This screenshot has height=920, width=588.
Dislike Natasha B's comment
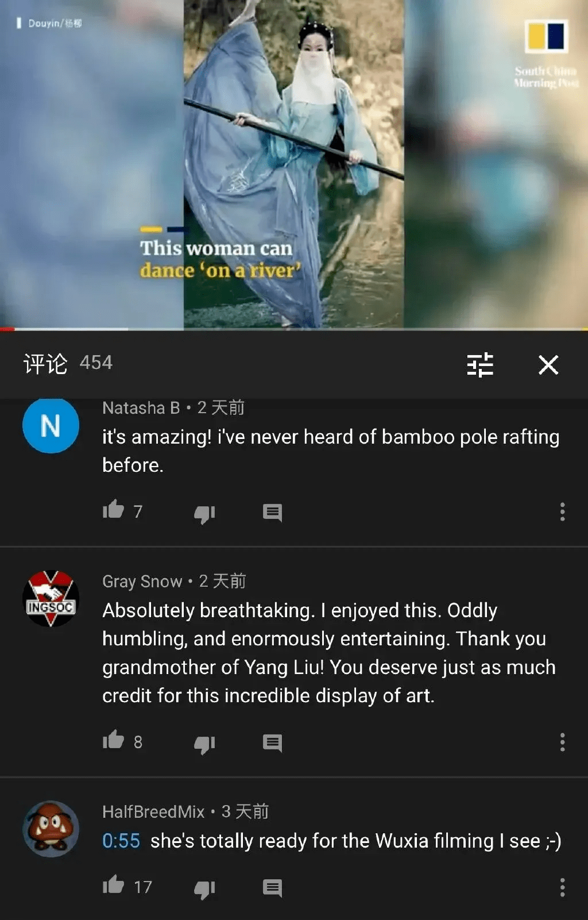(204, 513)
